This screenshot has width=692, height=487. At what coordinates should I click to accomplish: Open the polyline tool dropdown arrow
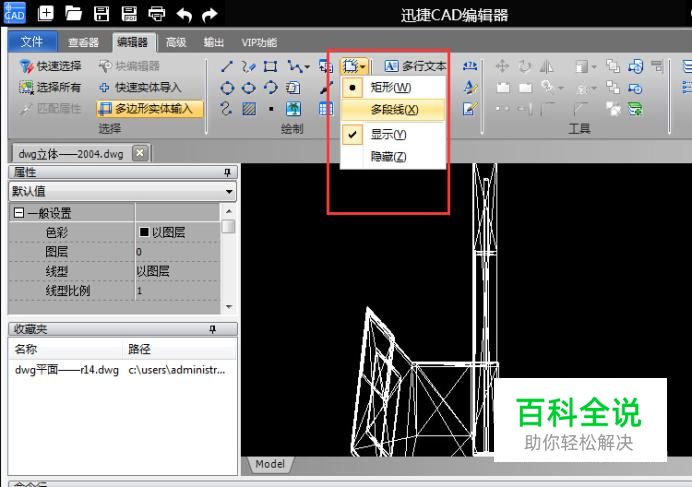(307, 67)
